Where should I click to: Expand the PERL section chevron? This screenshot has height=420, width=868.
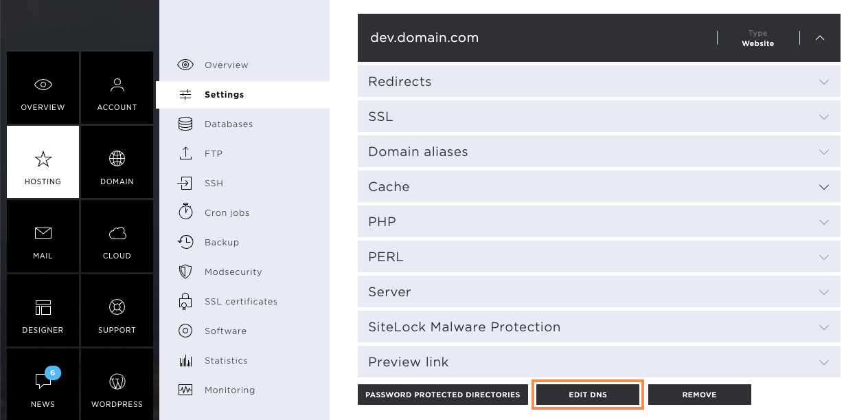(x=824, y=257)
